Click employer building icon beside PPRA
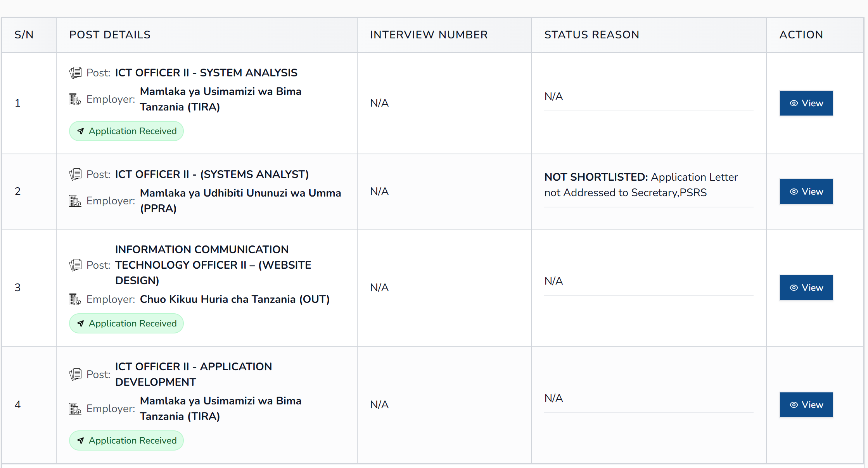Screen dimensions: 868x468 [x=75, y=201]
